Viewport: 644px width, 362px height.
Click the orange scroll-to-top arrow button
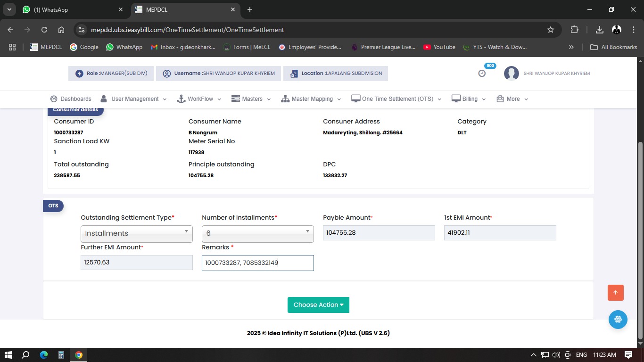(616, 293)
